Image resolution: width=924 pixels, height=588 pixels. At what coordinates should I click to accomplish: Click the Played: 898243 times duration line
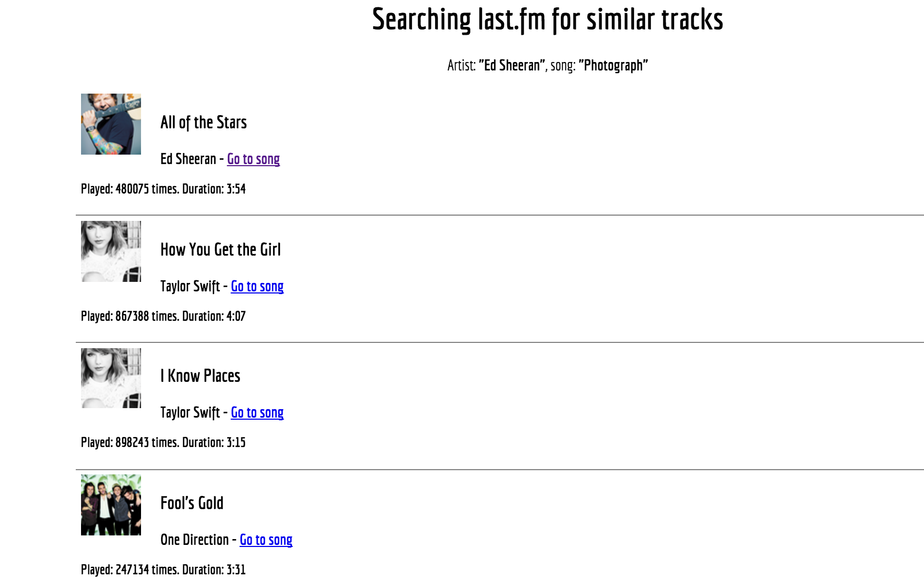coord(163,442)
